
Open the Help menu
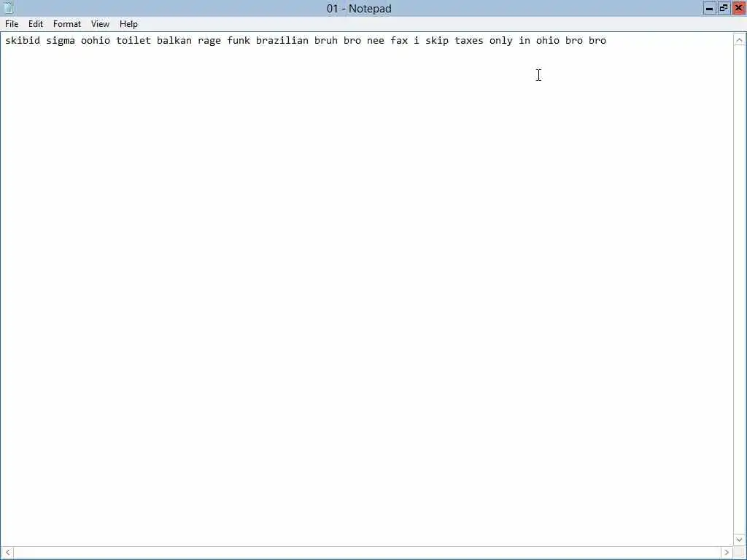point(128,24)
